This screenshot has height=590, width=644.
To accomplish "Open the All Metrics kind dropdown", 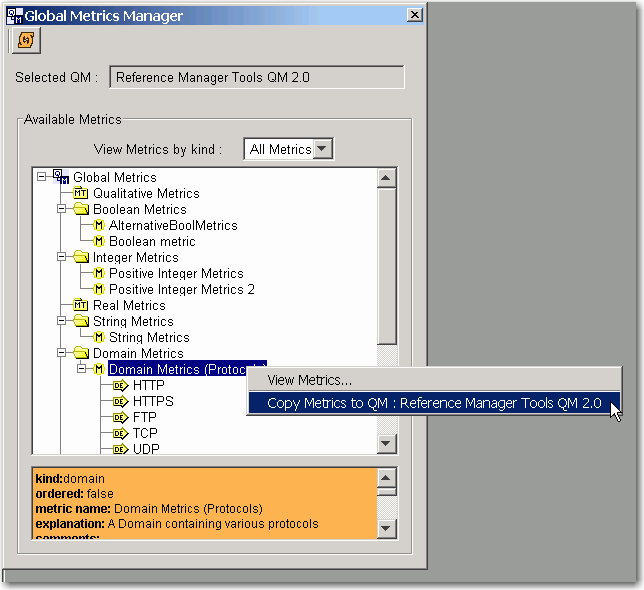I will (x=322, y=149).
